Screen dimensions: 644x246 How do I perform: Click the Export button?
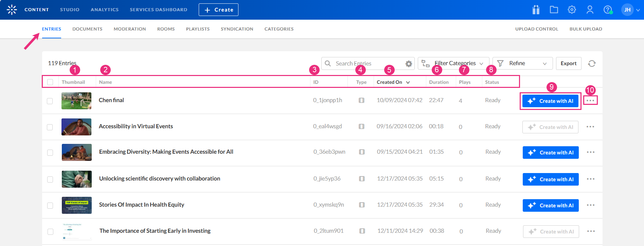coord(568,63)
